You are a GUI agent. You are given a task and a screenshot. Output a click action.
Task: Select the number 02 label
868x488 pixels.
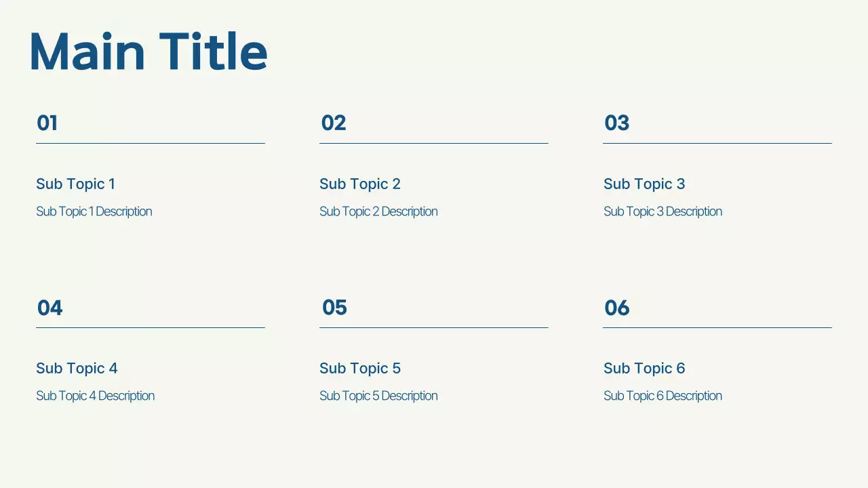[x=333, y=123]
